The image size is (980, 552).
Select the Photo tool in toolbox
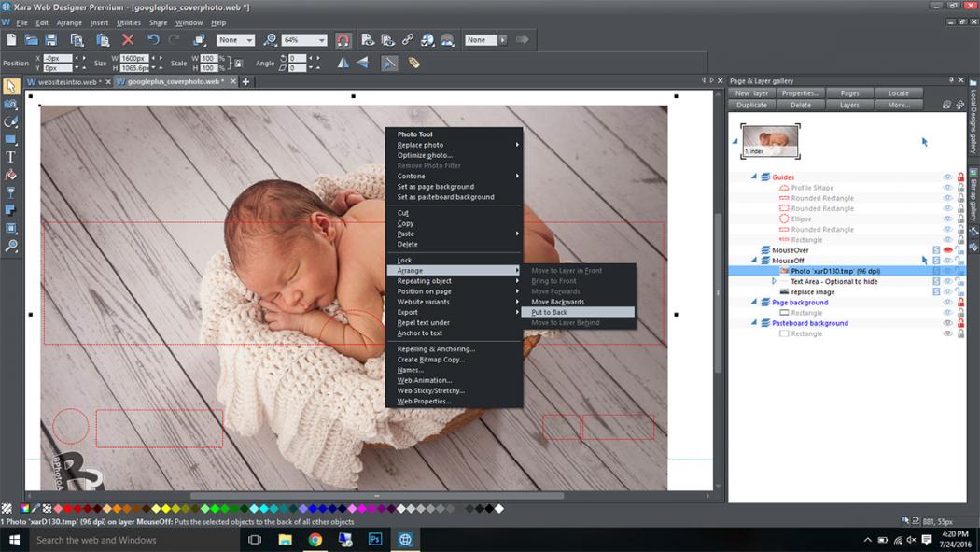[10, 105]
